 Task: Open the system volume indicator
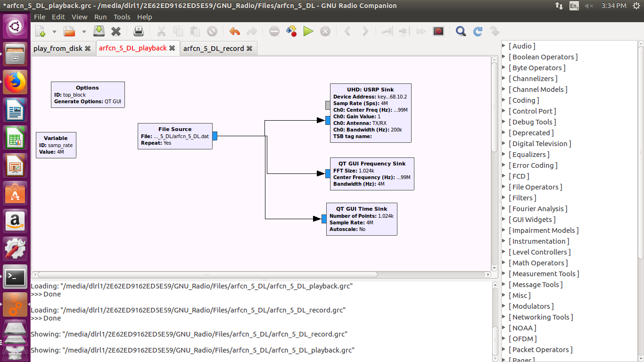point(589,6)
